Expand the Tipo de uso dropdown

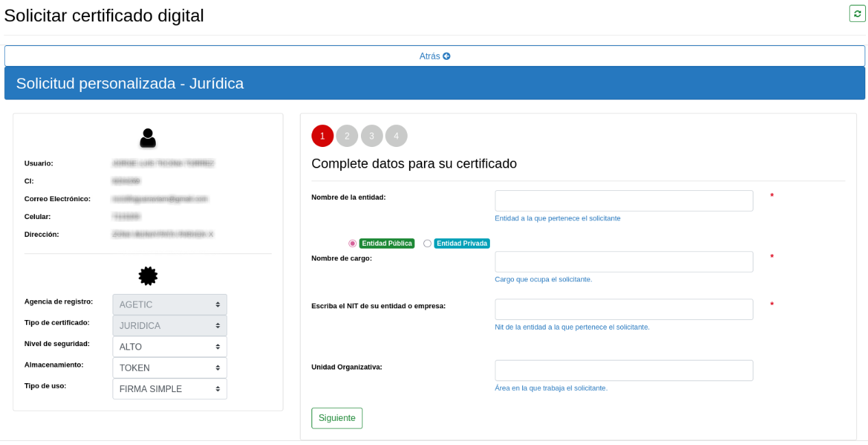(x=169, y=389)
